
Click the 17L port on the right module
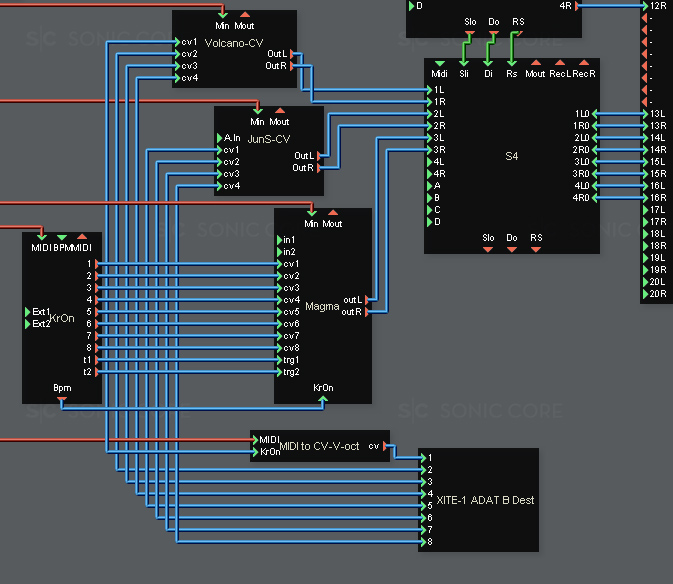pyautogui.click(x=645, y=210)
